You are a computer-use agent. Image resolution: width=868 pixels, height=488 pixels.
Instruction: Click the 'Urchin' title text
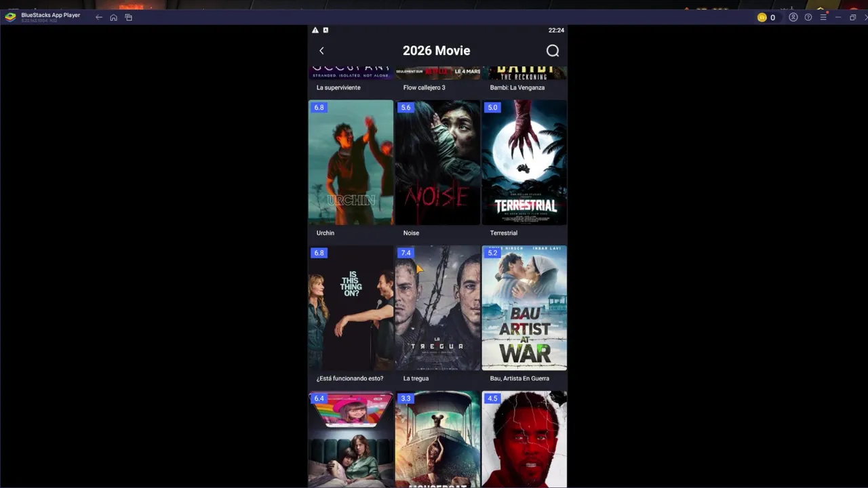(325, 232)
